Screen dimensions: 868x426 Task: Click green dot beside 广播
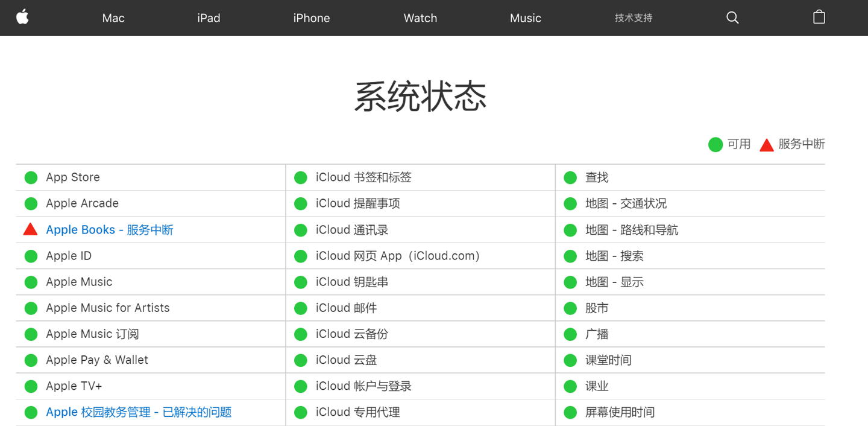pos(570,334)
